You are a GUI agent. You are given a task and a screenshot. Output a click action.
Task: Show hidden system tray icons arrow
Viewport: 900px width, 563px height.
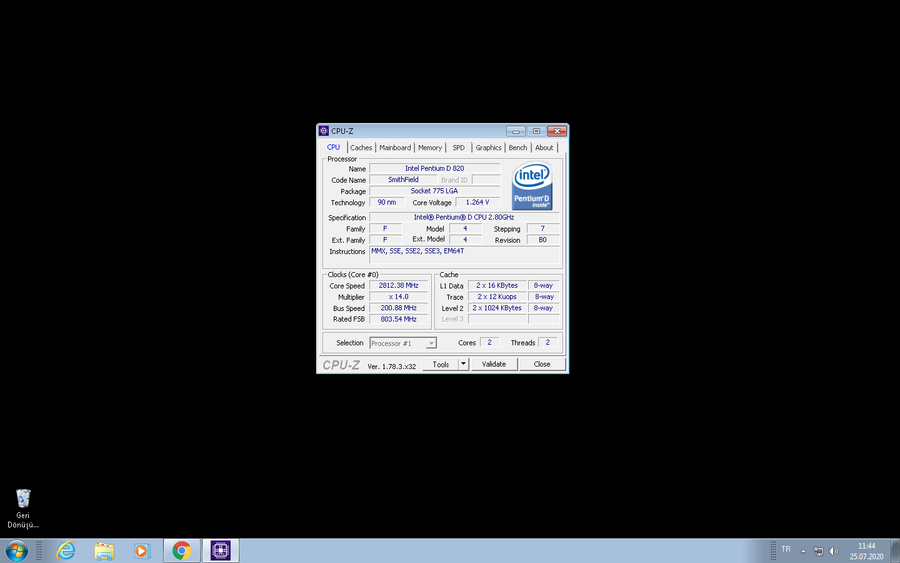[803, 552]
